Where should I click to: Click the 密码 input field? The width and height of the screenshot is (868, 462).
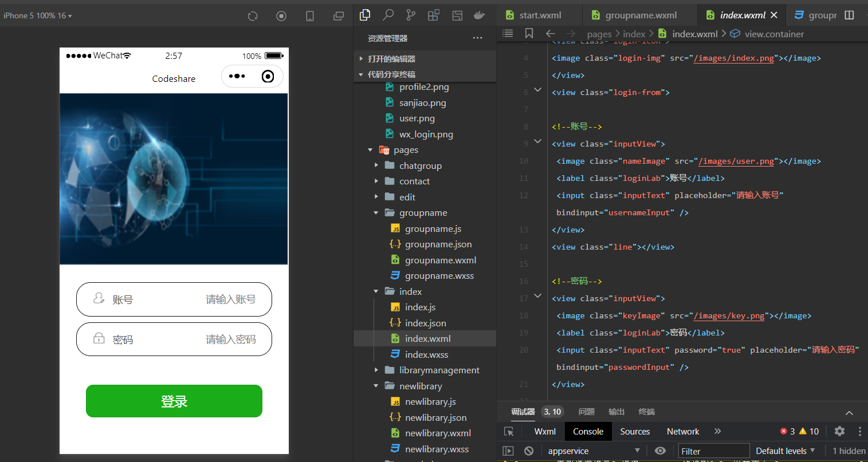174,339
